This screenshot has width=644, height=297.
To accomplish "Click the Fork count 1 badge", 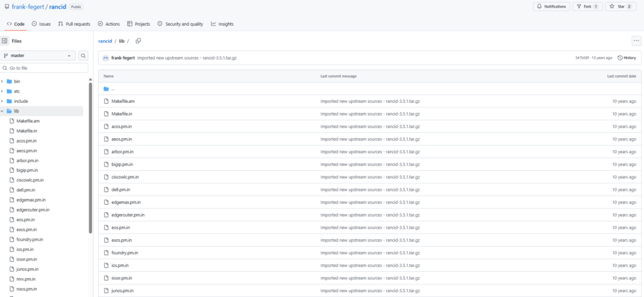I will (x=596, y=6).
